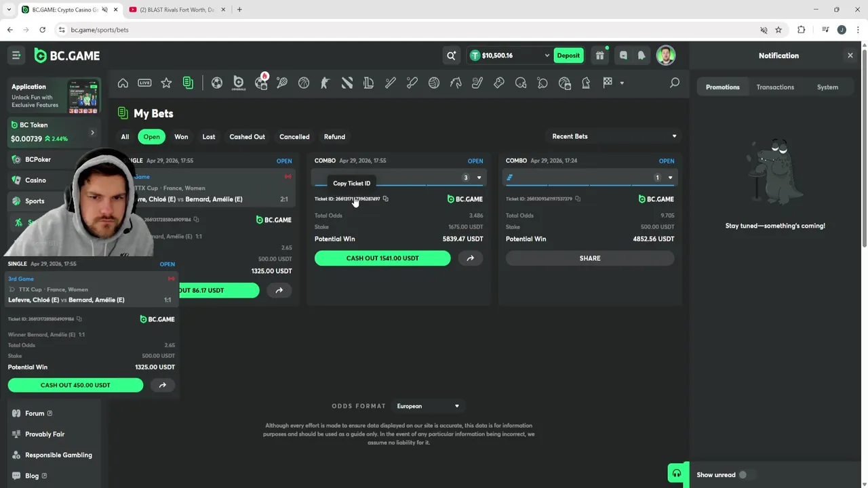Open Provably Fair link

pyautogui.click(x=45, y=434)
